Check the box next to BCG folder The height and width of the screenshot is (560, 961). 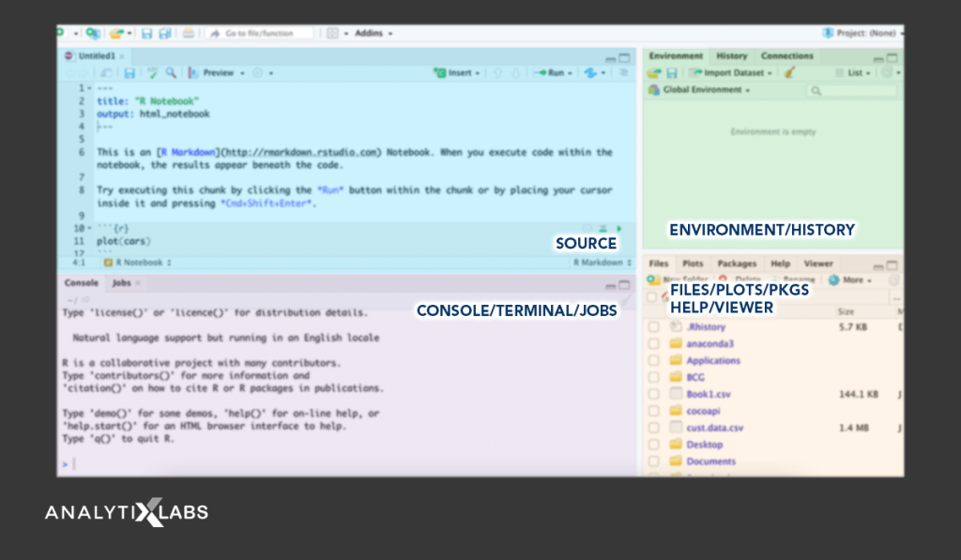pyautogui.click(x=654, y=377)
